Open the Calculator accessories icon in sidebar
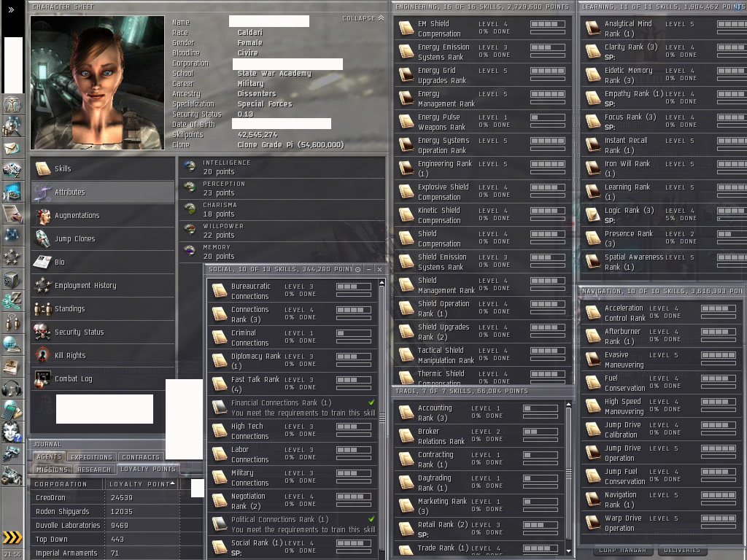The image size is (747, 560). [12, 411]
